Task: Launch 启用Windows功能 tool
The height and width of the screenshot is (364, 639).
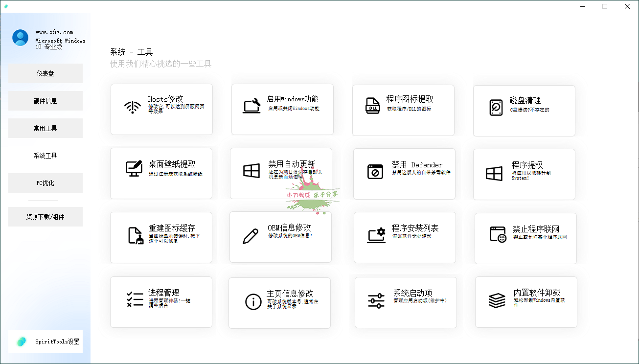Action: click(282, 109)
